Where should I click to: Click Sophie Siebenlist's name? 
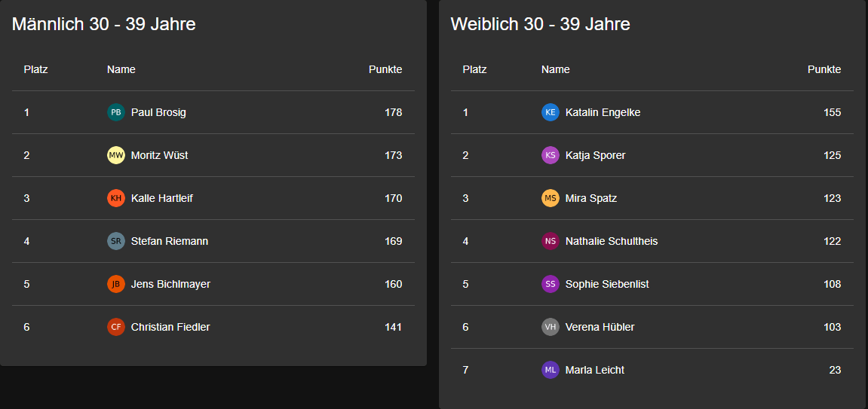607,284
